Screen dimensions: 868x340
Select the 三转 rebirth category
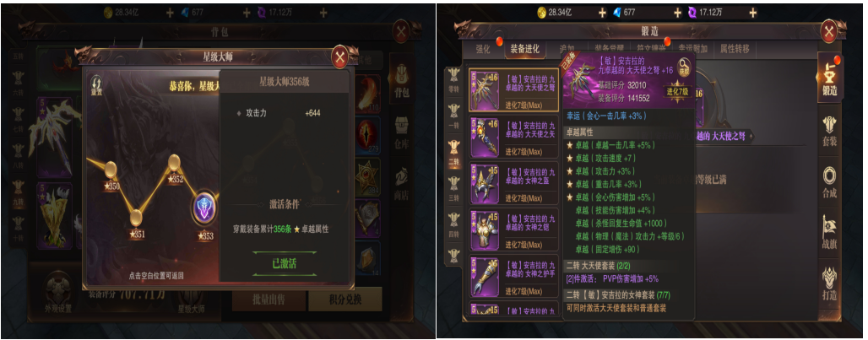tap(454, 190)
